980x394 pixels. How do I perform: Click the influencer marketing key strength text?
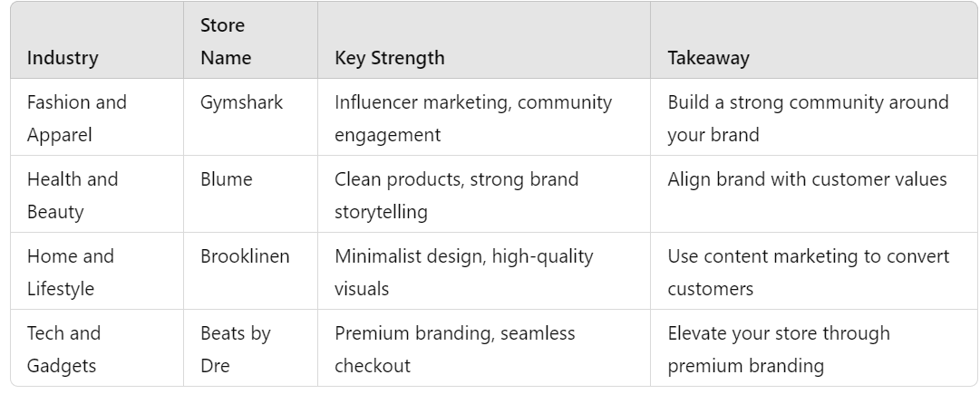[x=473, y=119]
